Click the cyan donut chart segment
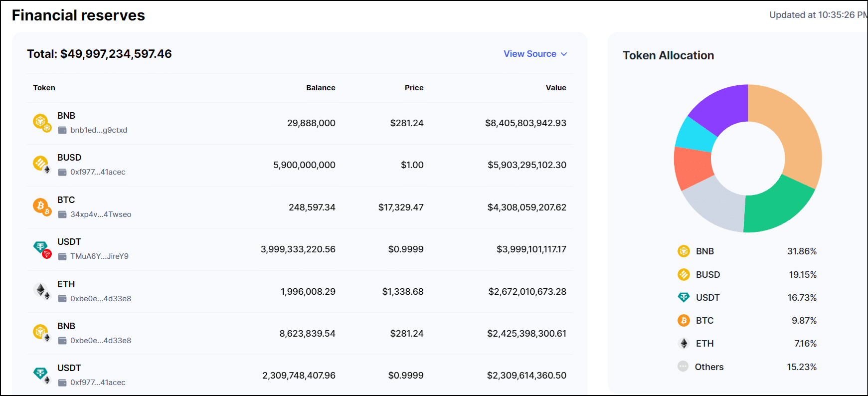The height and width of the screenshot is (396, 868). 696,135
